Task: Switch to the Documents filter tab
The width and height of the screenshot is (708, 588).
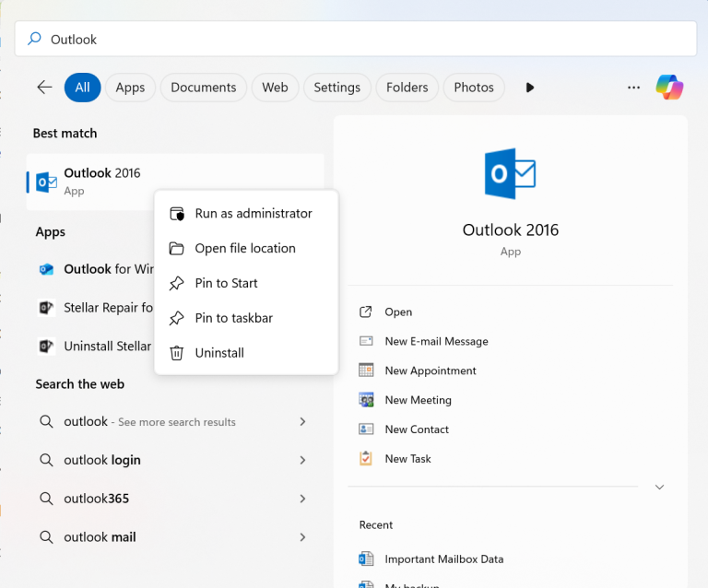Action: pos(203,88)
